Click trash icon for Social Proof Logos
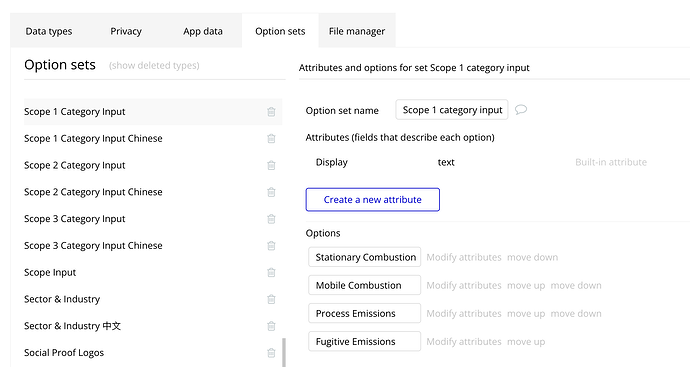690x367 pixels. tap(271, 353)
